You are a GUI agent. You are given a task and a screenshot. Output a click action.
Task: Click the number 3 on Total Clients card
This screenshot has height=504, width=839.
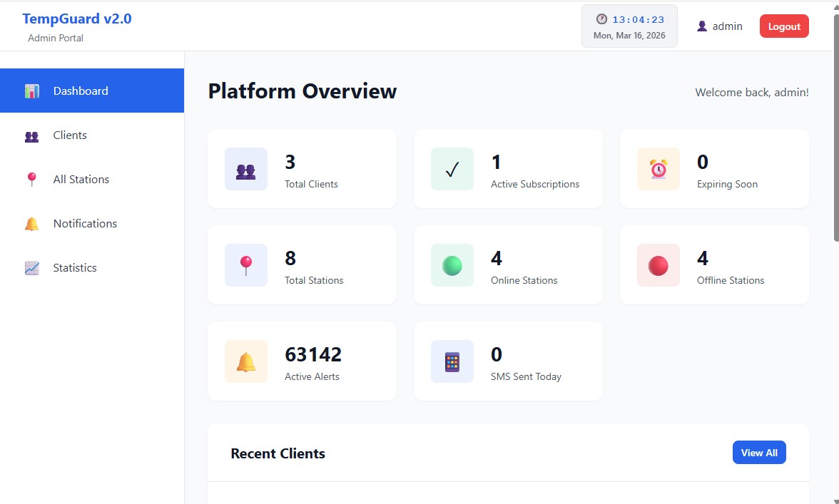(x=290, y=162)
